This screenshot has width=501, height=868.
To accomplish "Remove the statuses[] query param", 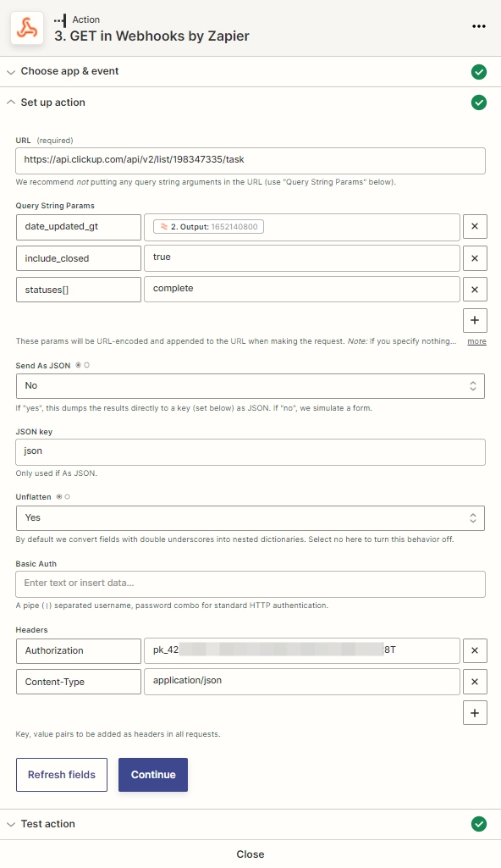I will pos(475,290).
